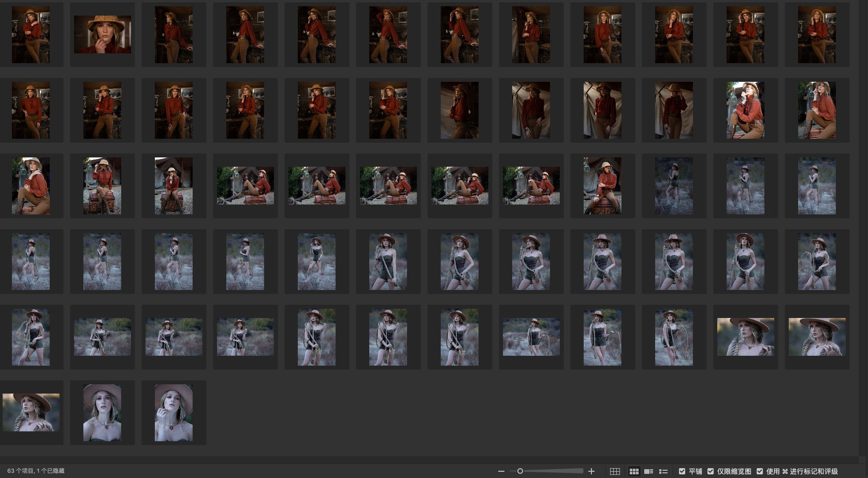868x478 pixels.
Task: Select the last thumbnail in the second row
Action: point(817,110)
